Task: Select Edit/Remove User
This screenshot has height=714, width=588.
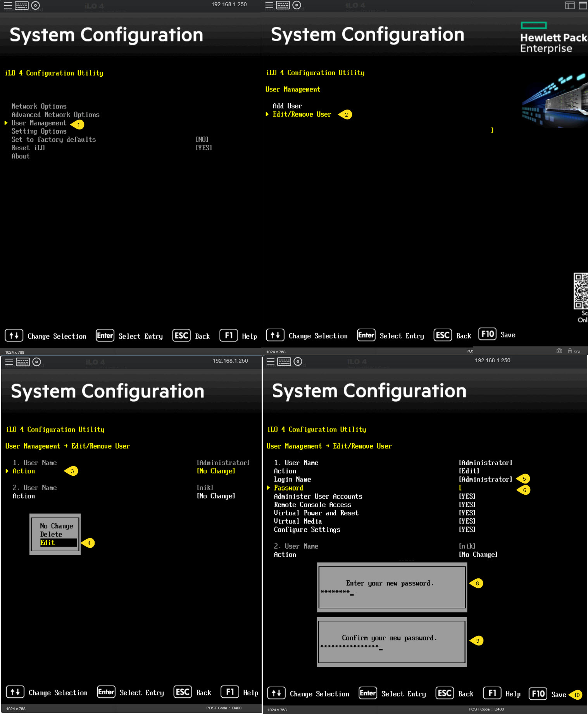Action: 302,114
